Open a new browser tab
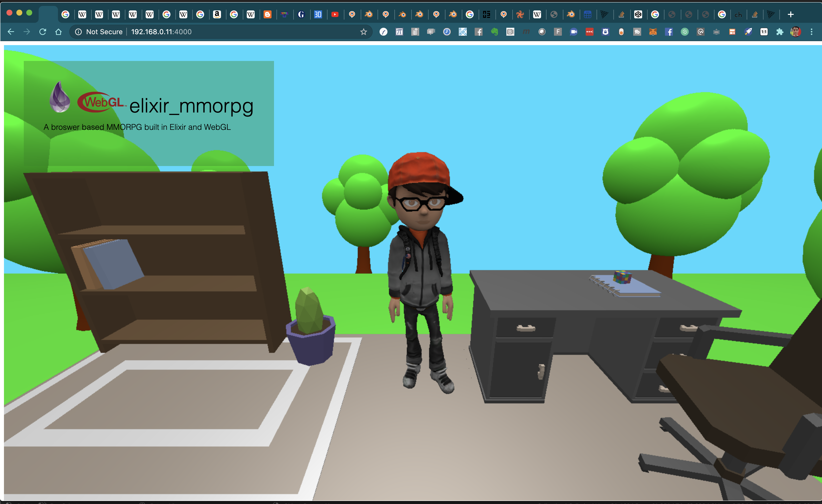Screen dimensions: 822x504 click(791, 14)
